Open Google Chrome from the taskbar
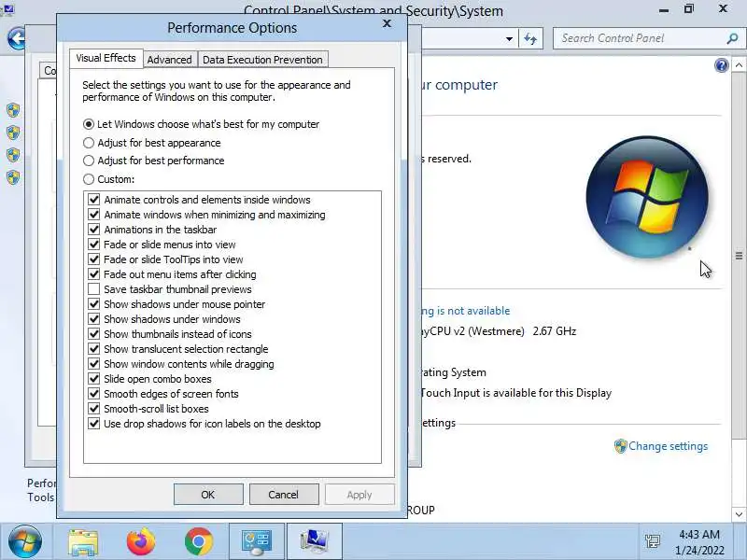 tap(199, 542)
